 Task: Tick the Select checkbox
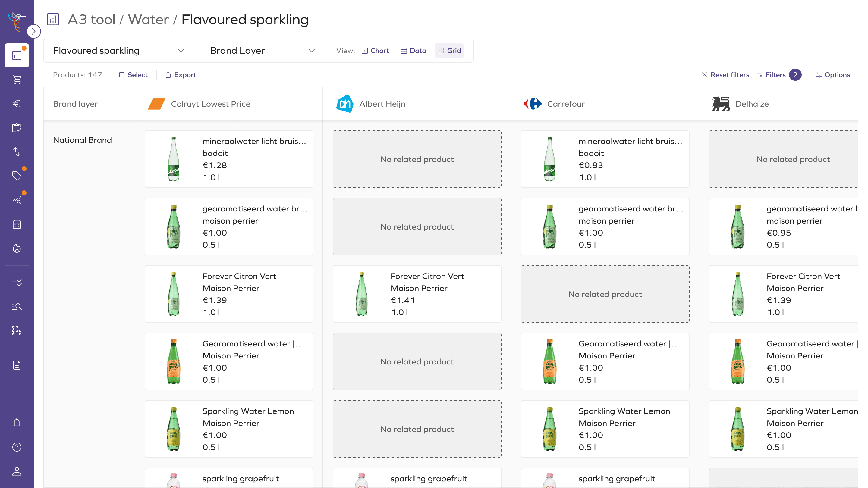[122, 75]
